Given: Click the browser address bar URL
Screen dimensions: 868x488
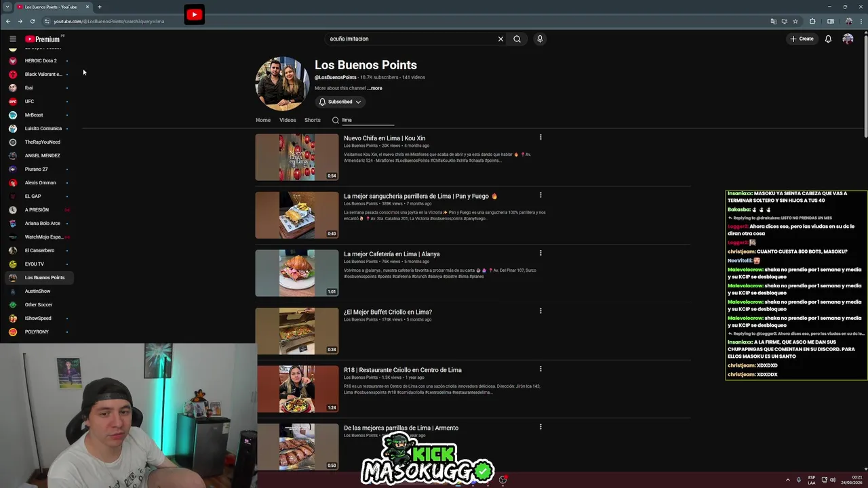Looking at the screenshot, I should [x=108, y=21].
